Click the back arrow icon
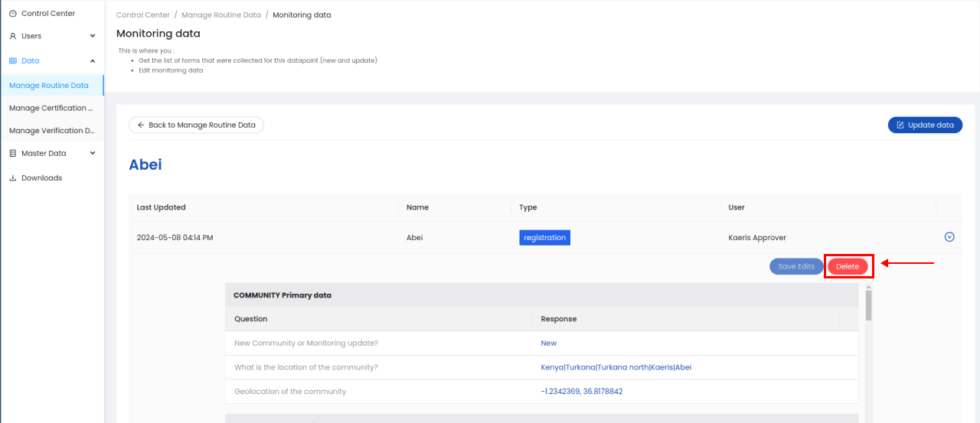The image size is (980, 423). [141, 125]
